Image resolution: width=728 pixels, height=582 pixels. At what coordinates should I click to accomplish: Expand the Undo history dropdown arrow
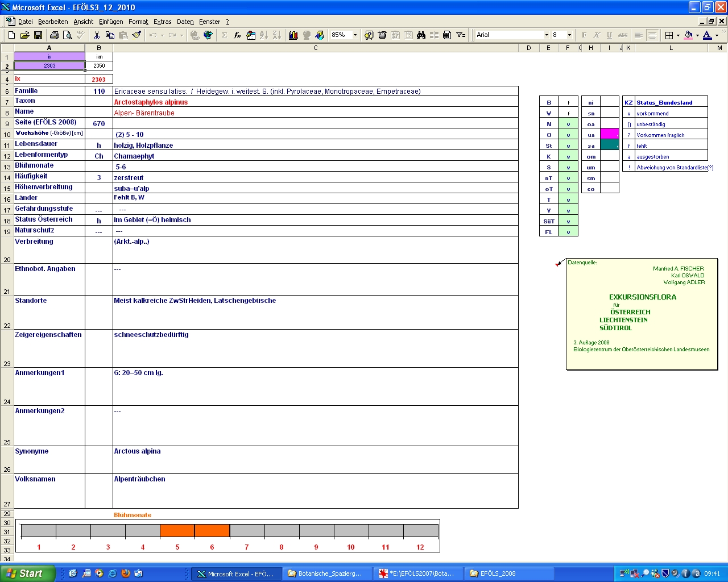(x=162, y=35)
